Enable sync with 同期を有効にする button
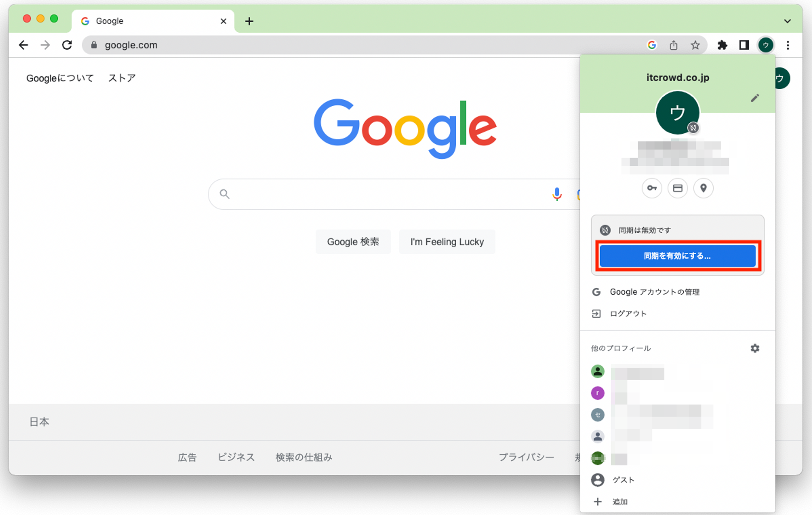 677,256
